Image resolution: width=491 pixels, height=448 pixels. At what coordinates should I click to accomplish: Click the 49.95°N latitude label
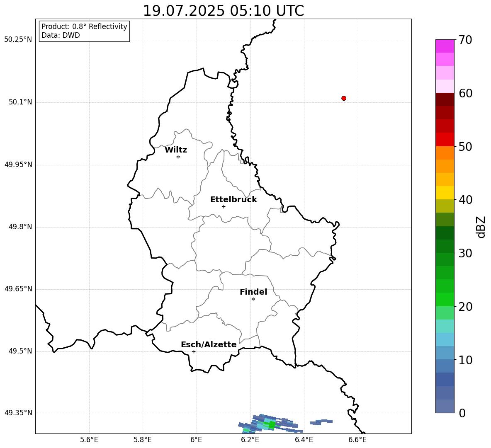18,164
